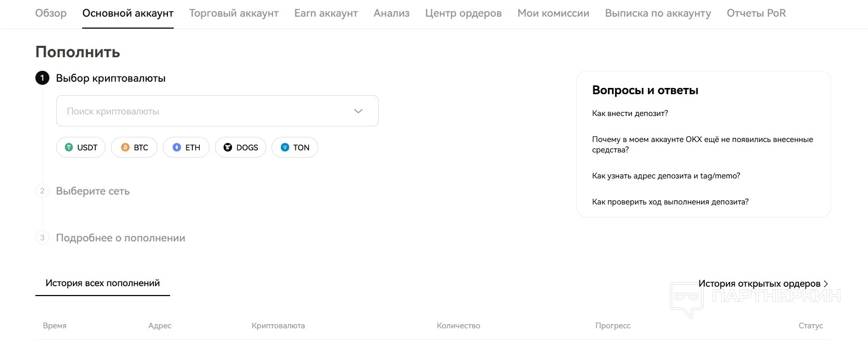This screenshot has width=868, height=346.
Task: Open 'Как узнать адрес депозита и tag/memo?' link
Action: (666, 176)
